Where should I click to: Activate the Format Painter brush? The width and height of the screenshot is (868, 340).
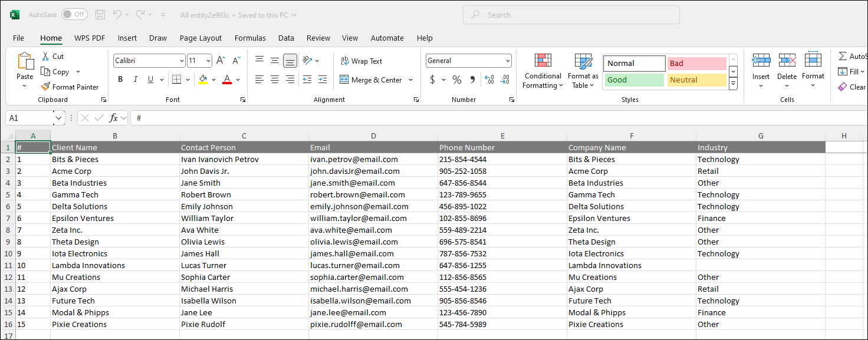pyautogui.click(x=70, y=87)
